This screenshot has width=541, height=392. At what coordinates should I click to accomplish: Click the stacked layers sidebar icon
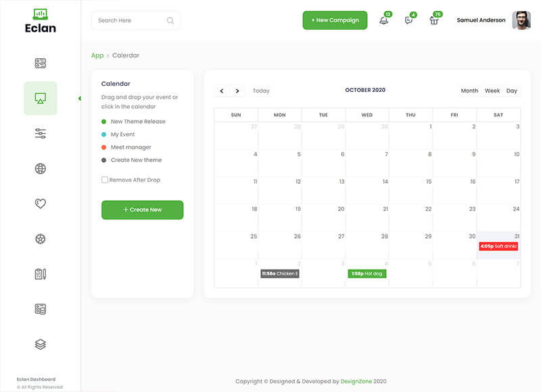(40, 344)
